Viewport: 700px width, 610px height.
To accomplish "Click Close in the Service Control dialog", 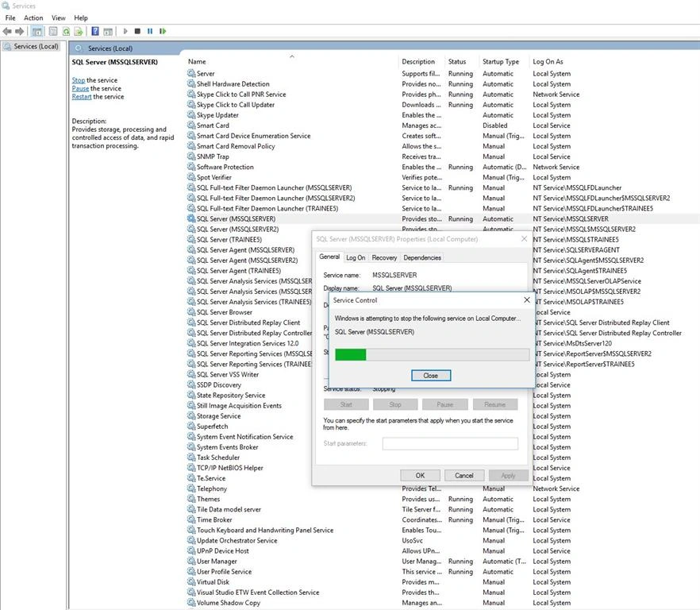I will pos(431,376).
